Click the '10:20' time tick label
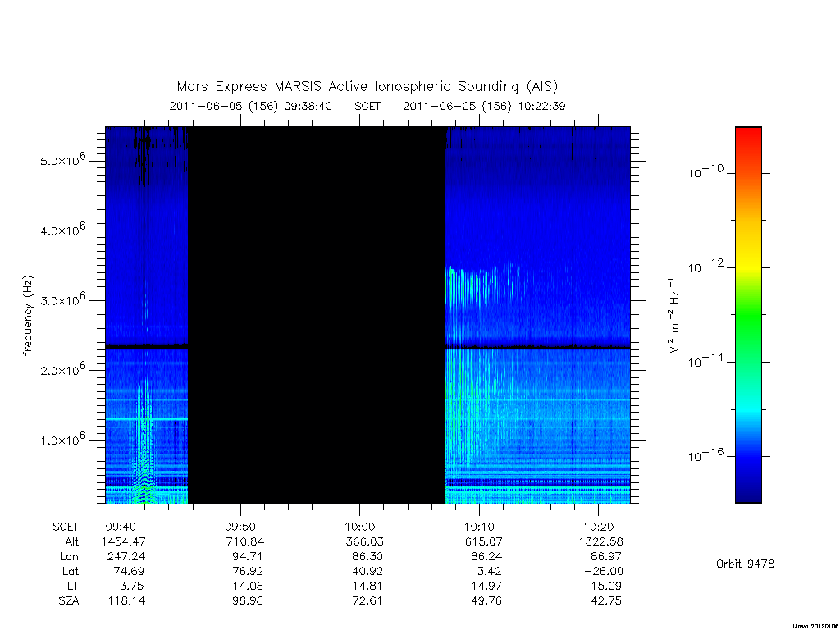 pyautogui.click(x=599, y=527)
